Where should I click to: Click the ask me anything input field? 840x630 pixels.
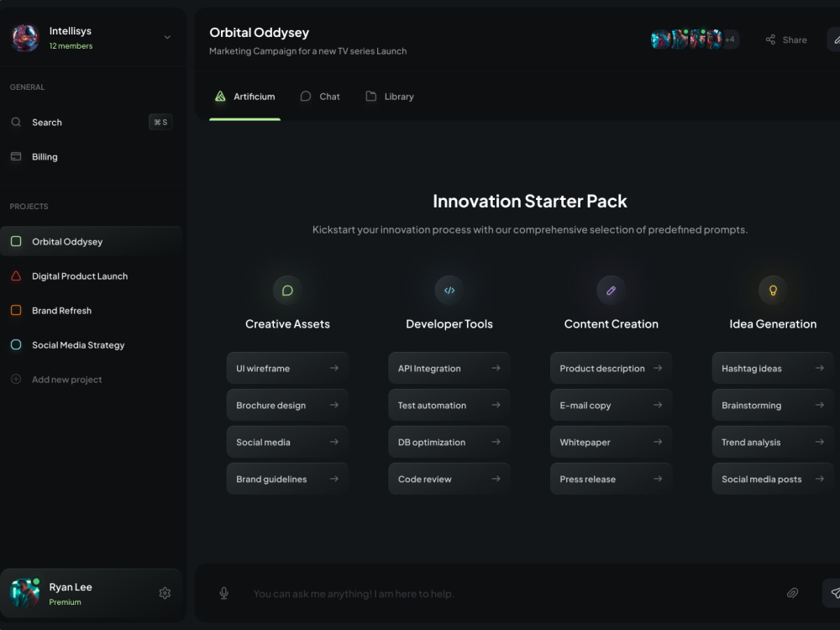click(509, 594)
